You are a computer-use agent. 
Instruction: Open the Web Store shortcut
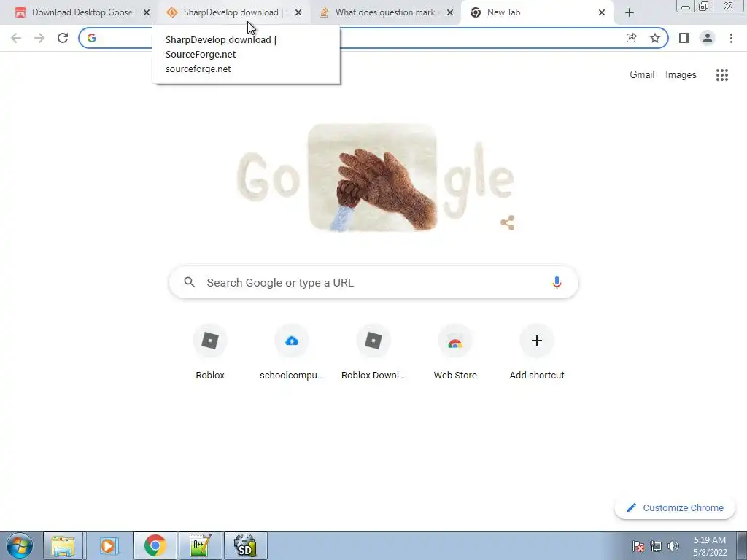tap(455, 353)
